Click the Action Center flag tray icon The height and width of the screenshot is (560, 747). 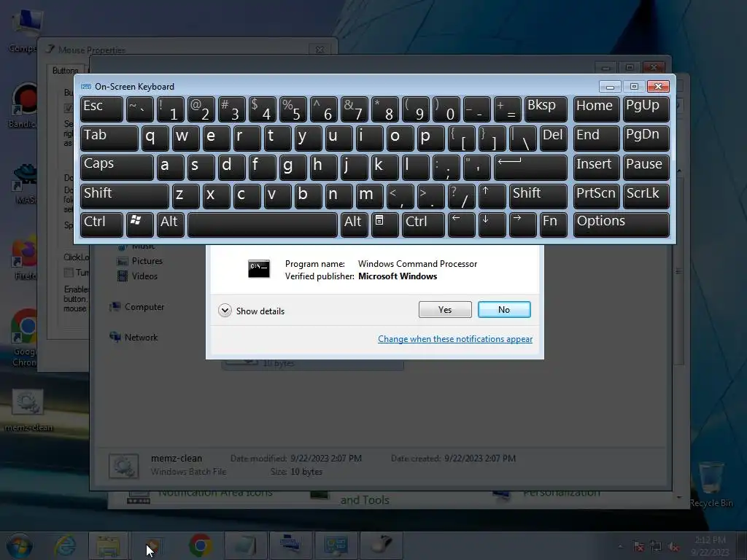point(638,547)
